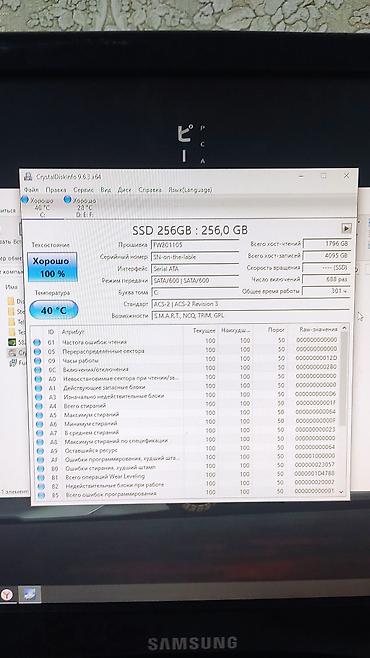Click the Serial ATA interface field
Viewport: 370px width, 658px height.
(195, 268)
